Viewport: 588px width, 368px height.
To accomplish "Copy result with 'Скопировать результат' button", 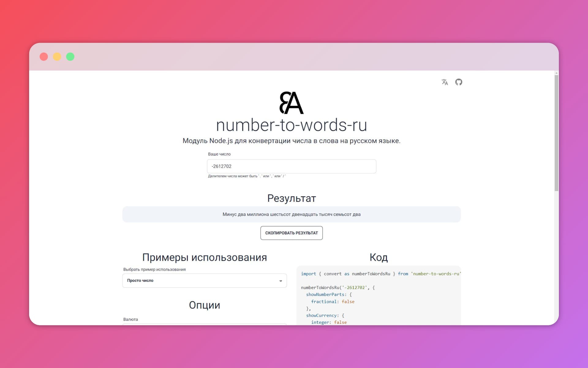I will pos(292,233).
